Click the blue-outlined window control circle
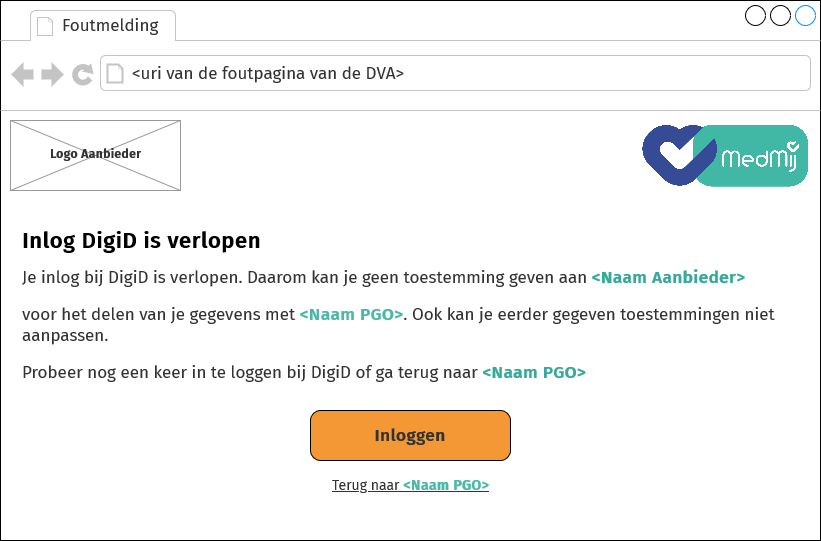The height and width of the screenshot is (541, 821). pos(805,16)
